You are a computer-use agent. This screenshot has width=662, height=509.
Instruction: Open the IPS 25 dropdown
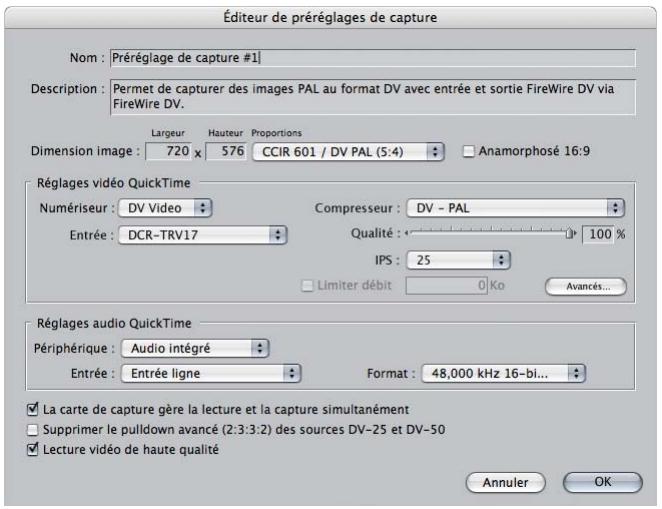click(x=459, y=260)
